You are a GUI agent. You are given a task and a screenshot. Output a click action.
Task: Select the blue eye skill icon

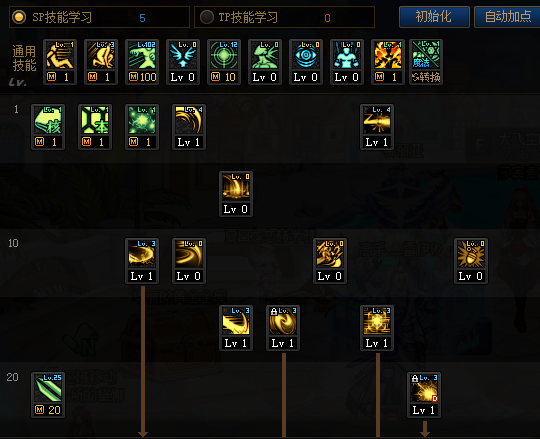click(306, 62)
